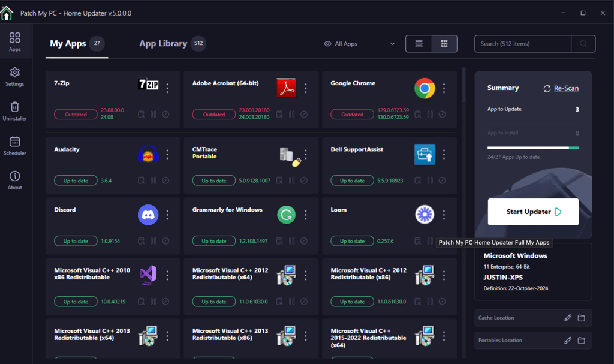Click the Discord app icon

[149, 215]
